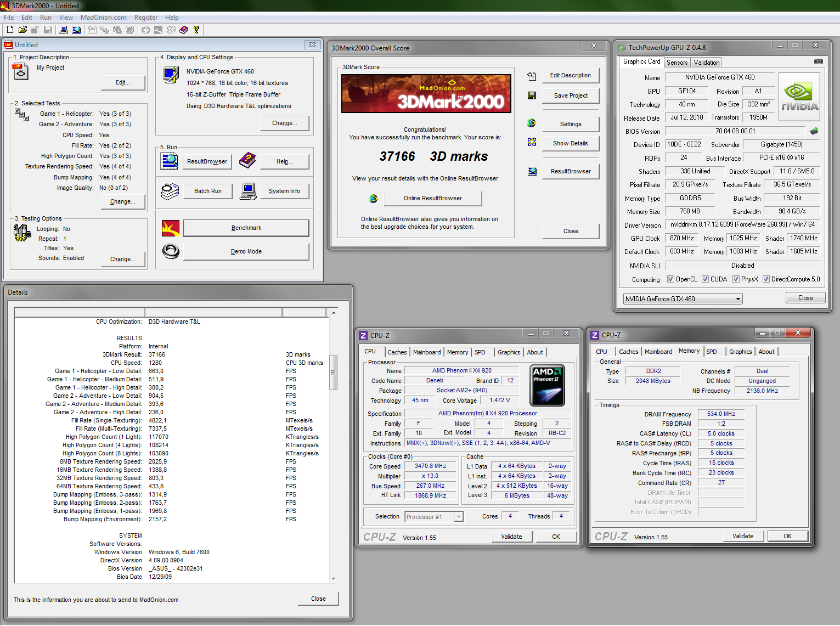Click the Batch Run stack toolbar icon
Screen dimensions: 840x626
coord(171,30)
